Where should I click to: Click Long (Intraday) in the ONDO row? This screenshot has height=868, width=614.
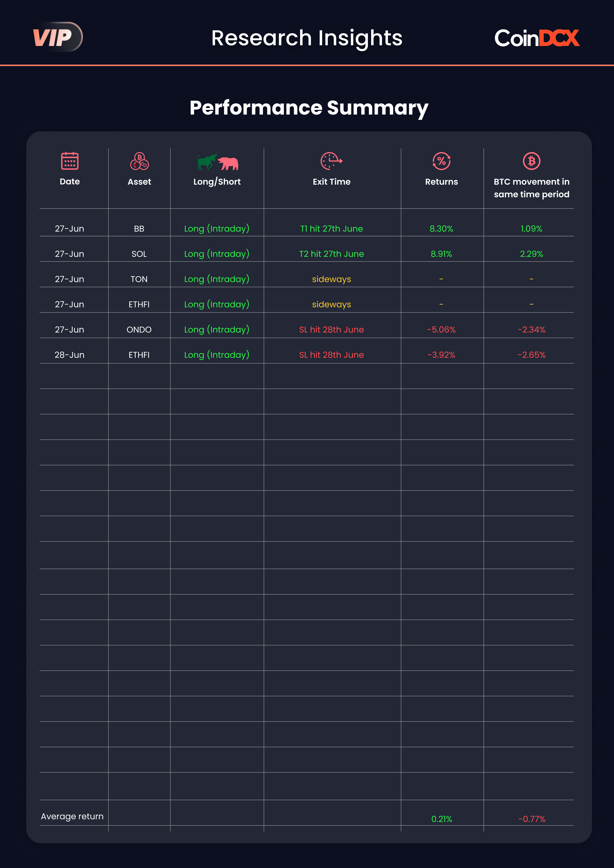(x=217, y=330)
